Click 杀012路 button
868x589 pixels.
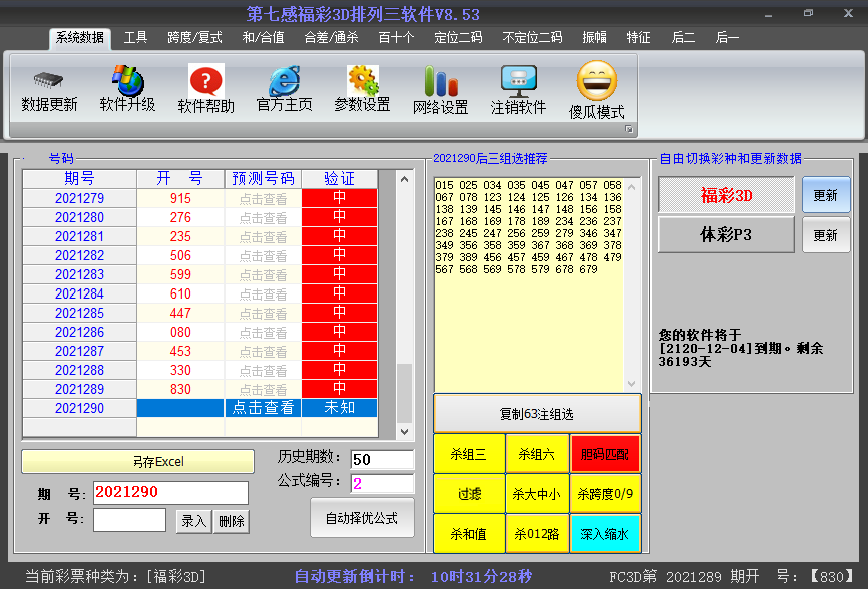(x=537, y=534)
